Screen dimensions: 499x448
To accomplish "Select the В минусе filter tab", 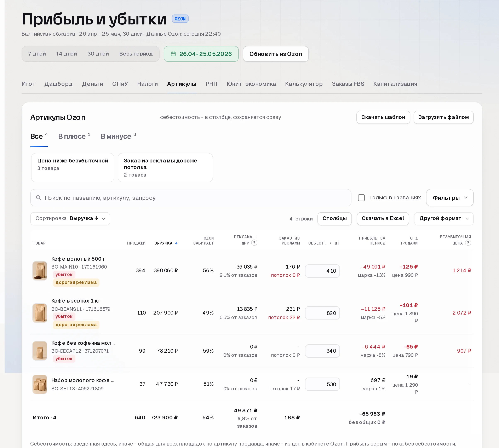I will click(118, 136).
